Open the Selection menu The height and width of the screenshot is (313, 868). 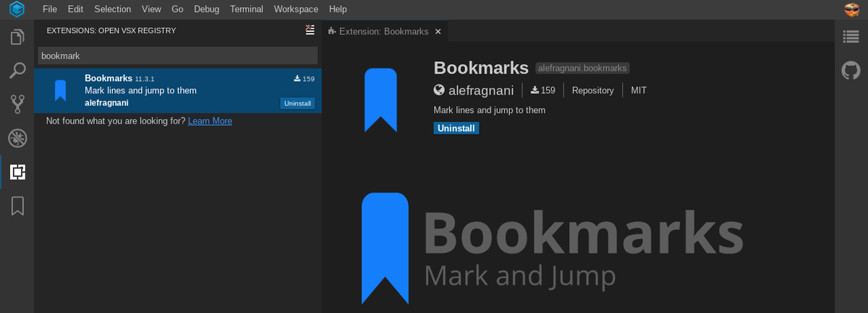point(113,9)
